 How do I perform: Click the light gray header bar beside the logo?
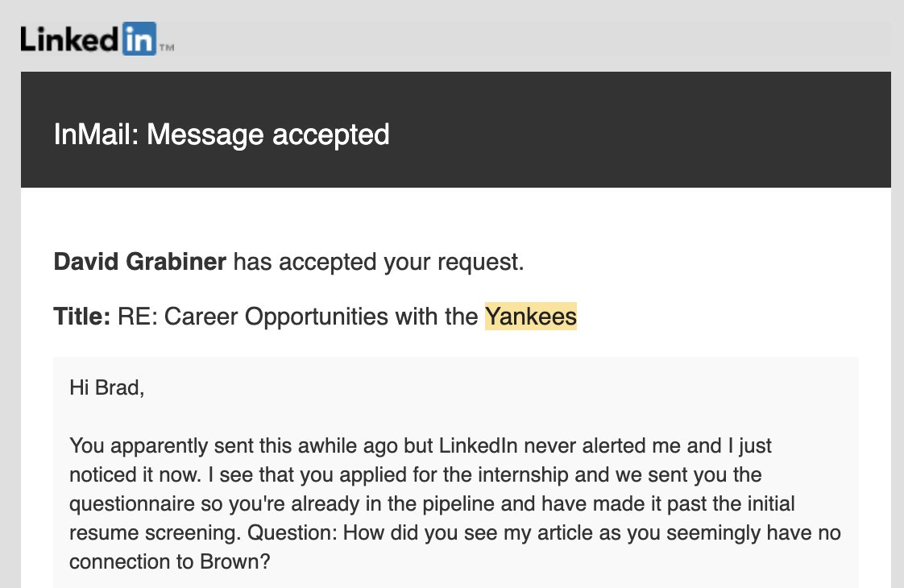[x=533, y=39]
